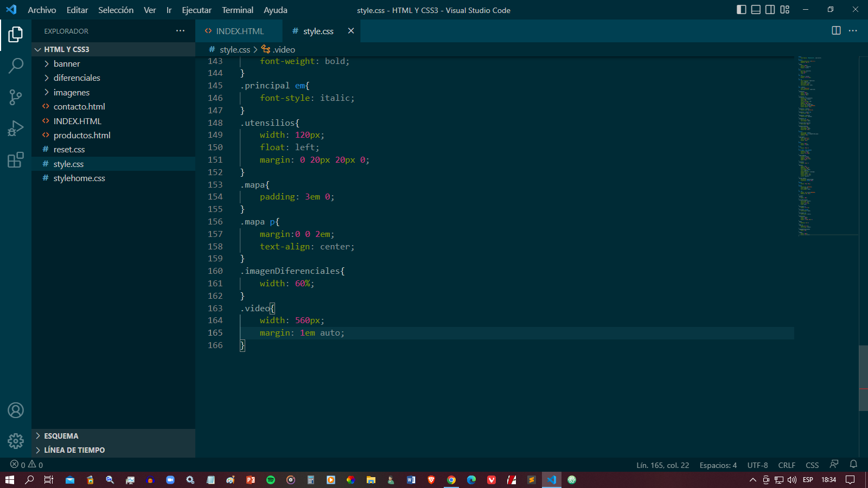Change file encoding UTF-8
868x488 pixels.
click(x=757, y=465)
